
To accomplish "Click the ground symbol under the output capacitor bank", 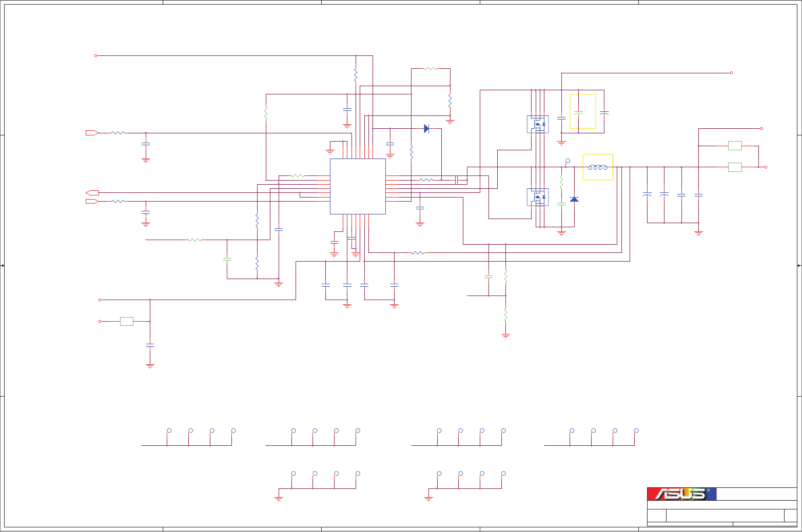I will (698, 233).
